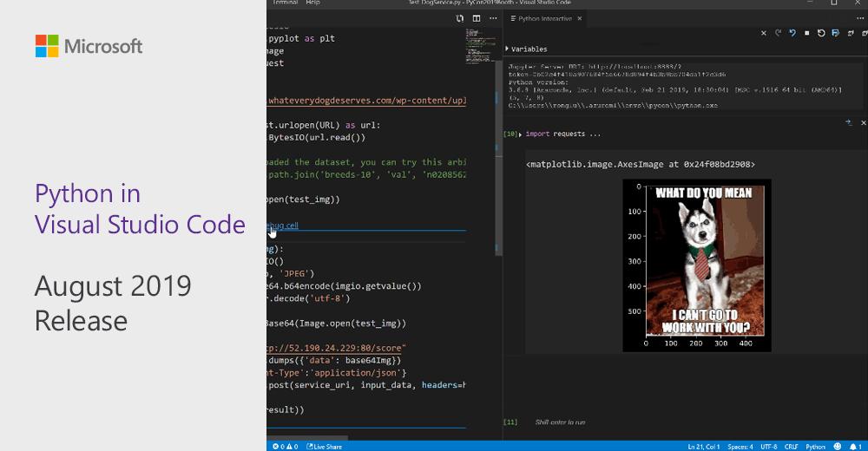Image resolution: width=868 pixels, height=451 pixels.
Task: Export the session as a Jupyter notebook
Action: [x=835, y=33]
